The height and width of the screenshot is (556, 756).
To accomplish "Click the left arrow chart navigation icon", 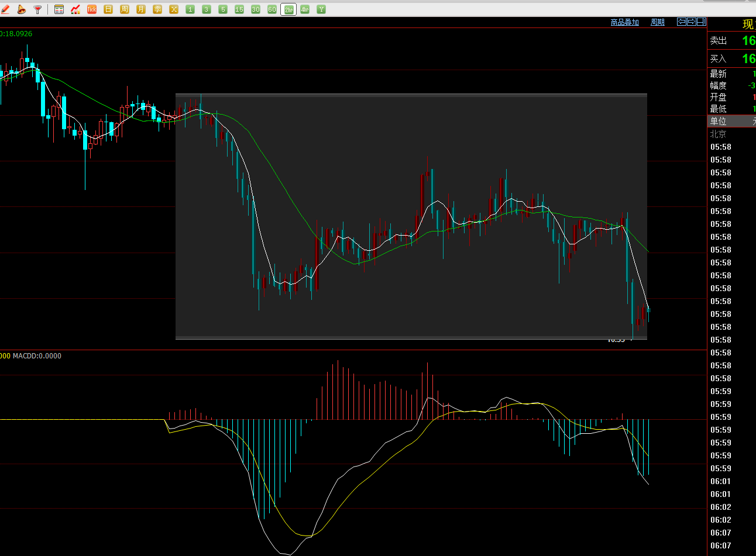I will 682,22.
